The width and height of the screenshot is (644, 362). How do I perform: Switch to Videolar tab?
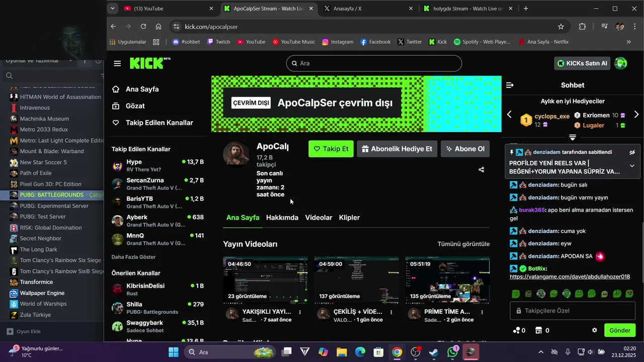(x=318, y=218)
